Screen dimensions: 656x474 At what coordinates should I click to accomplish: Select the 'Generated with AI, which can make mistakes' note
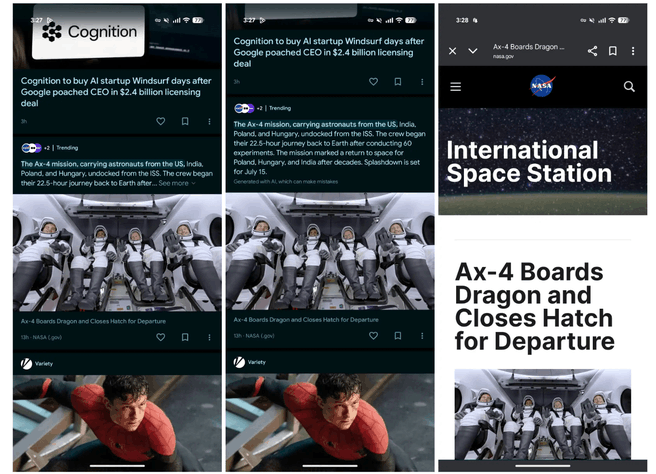[x=286, y=182]
